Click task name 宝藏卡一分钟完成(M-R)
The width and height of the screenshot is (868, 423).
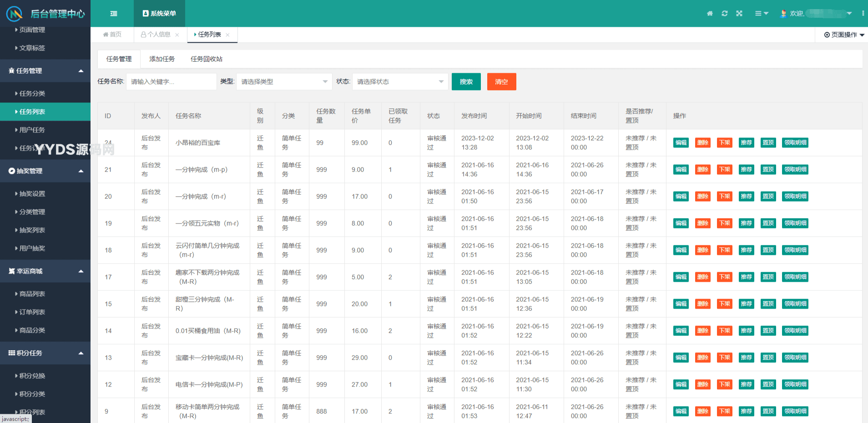click(209, 357)
